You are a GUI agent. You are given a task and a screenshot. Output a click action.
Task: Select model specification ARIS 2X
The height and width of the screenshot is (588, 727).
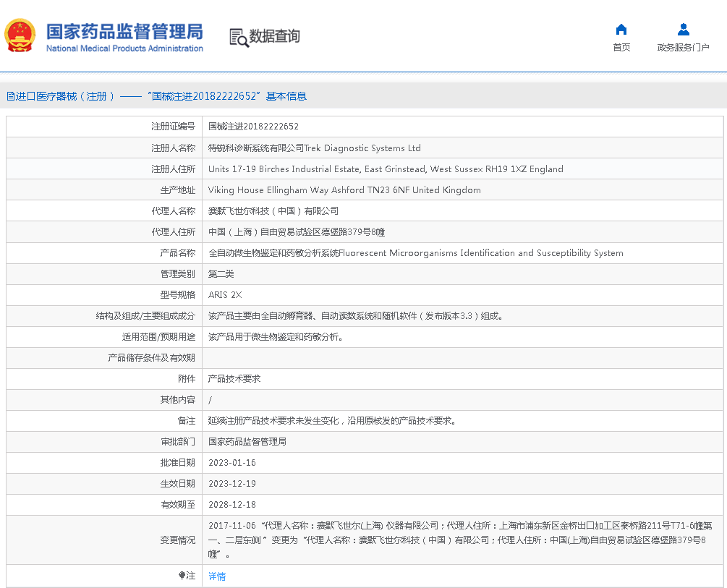tap(225, 295)
